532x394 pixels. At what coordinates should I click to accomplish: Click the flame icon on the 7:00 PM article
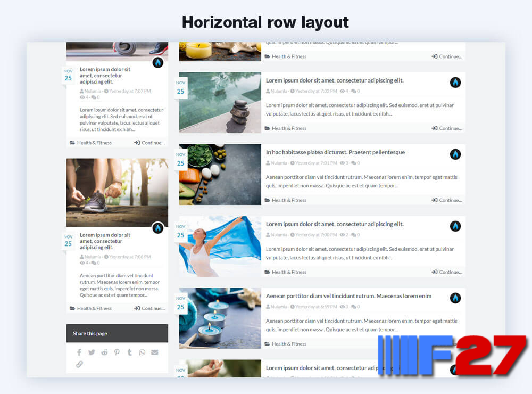[x=455, y=226]
